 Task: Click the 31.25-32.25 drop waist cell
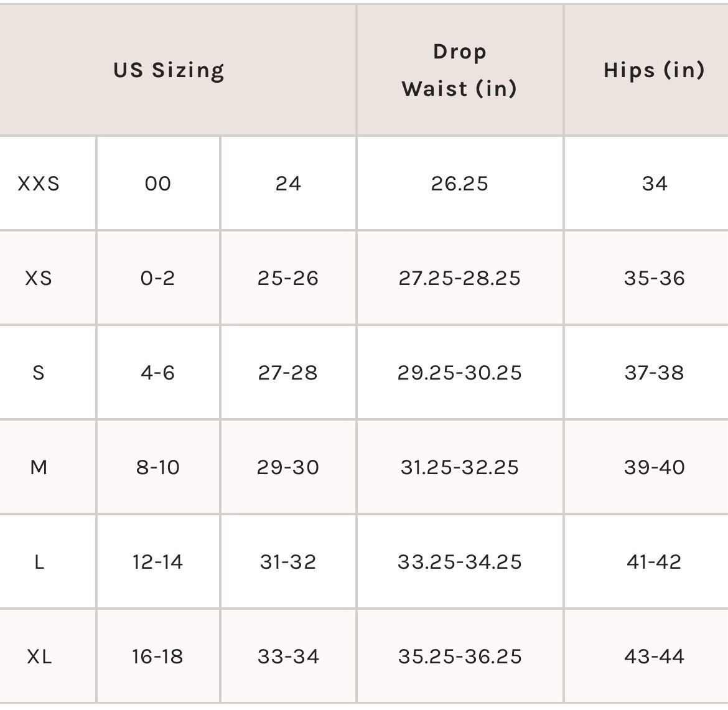[x=460, y=467]
